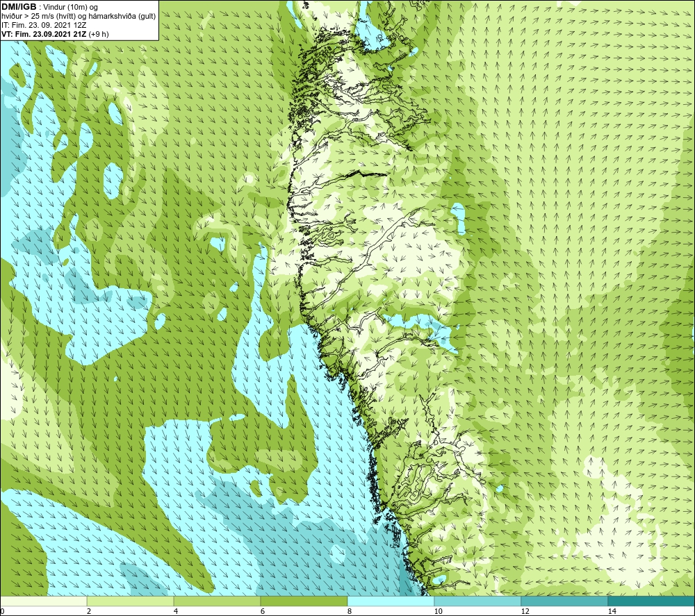Click the "12" label on the wind scale
This screenshot has width=695, height=616.
pos(525,611)
